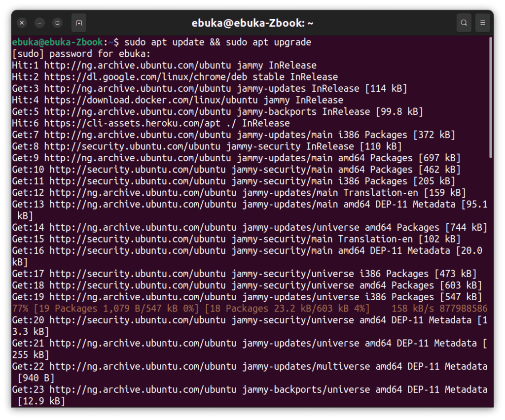Click the 'Get:12' Translation-en [159 kB] line
505x420 pixels.
[239, 193]
